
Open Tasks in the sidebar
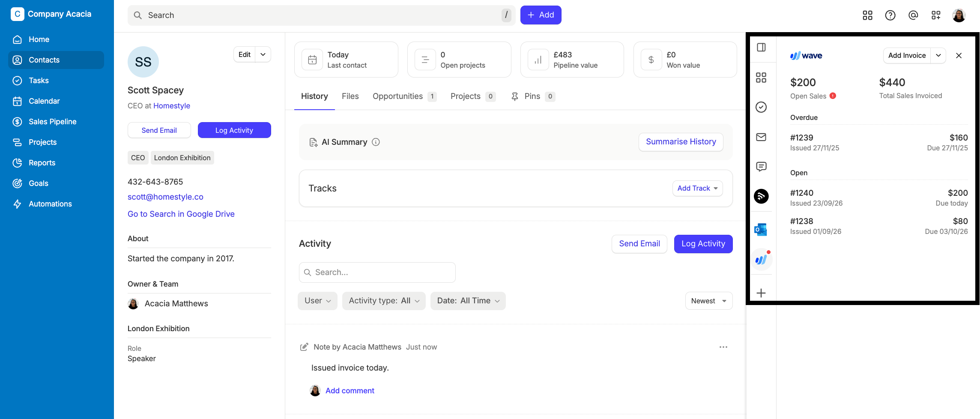point(56,81)
